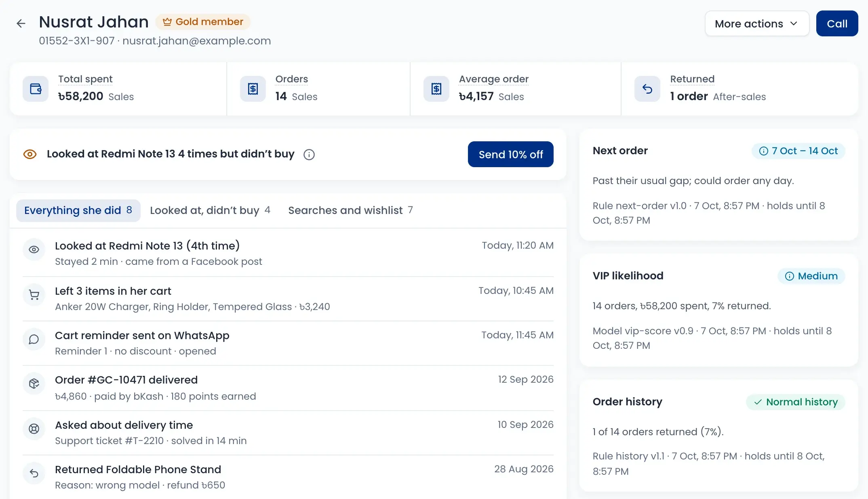Click "1 of 14 orders returned (7%)." text
868x499 pixels.
[658, 432]
